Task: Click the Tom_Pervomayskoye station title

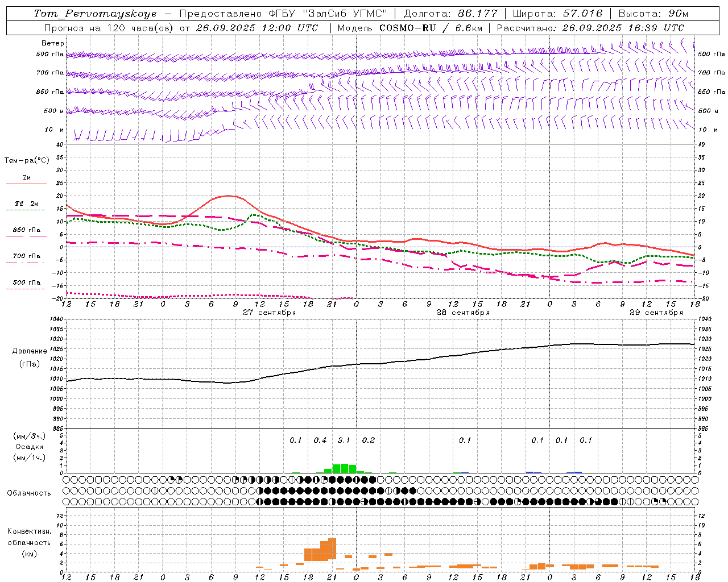Action: (x=95, y=14)
